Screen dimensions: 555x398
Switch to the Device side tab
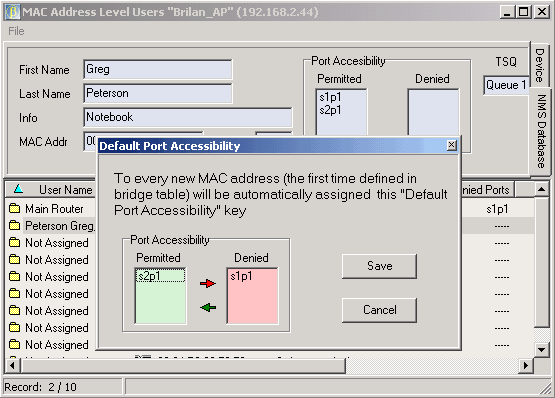click(x=539, y=66)
